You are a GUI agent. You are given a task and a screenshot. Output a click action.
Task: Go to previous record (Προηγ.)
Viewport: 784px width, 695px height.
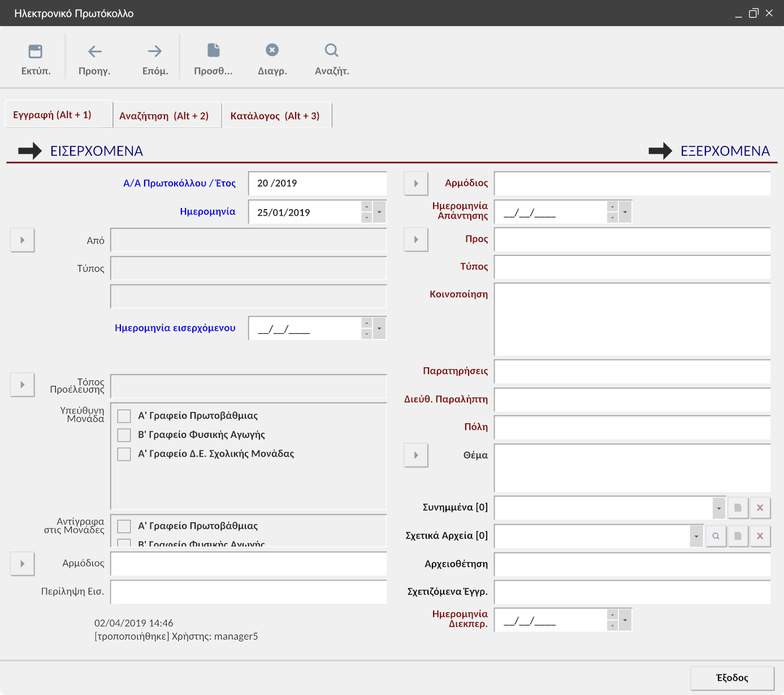tap(94, 52)
